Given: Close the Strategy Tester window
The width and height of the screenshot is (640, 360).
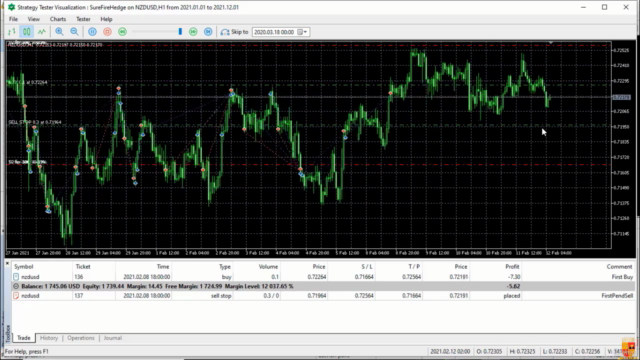Looking at the screenshot, I should click(x=626, y=7).
